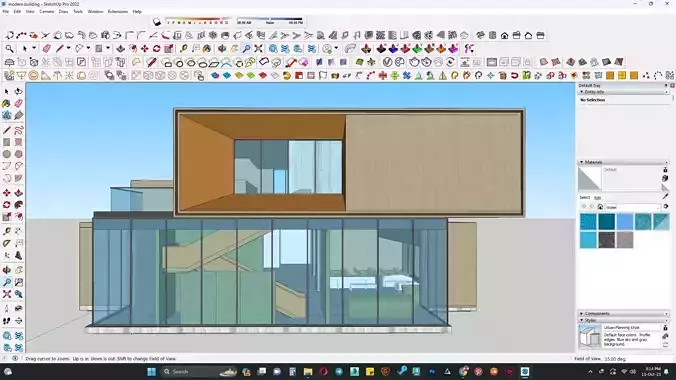
Task: Pick the Circle tool in left toolbar
Action: pyautogui.click(x=6, y=154)
